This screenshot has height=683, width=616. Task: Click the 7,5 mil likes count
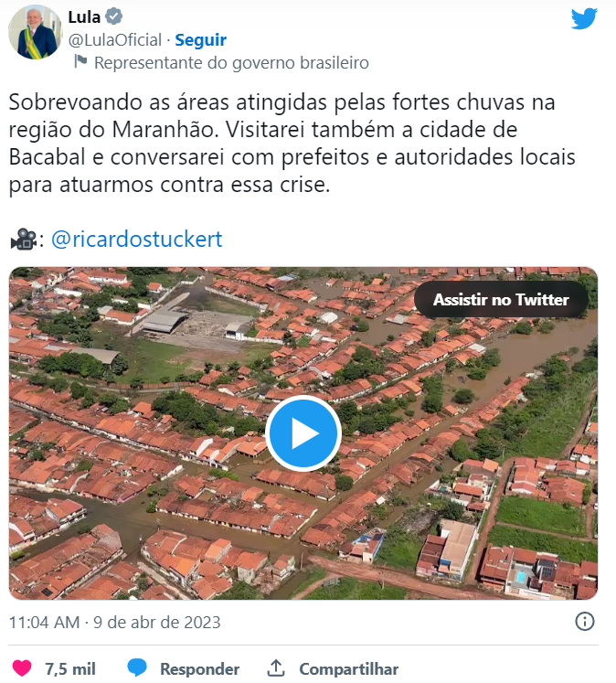click(70, 668)
